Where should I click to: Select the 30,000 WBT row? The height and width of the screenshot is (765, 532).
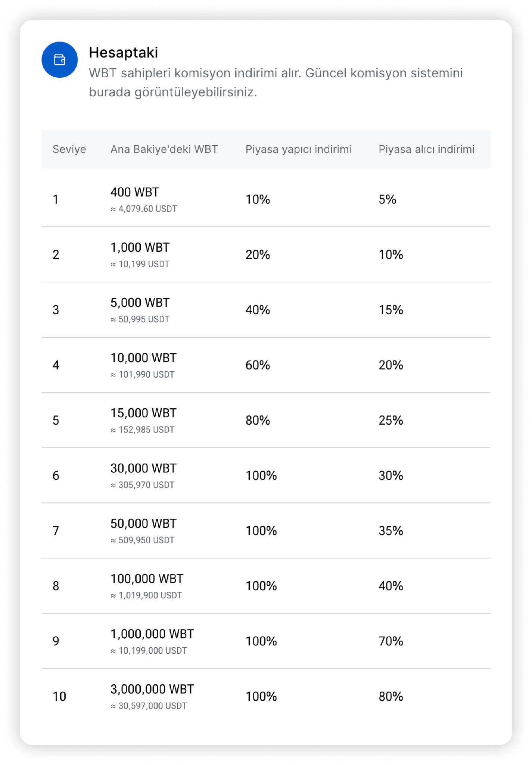266,475
